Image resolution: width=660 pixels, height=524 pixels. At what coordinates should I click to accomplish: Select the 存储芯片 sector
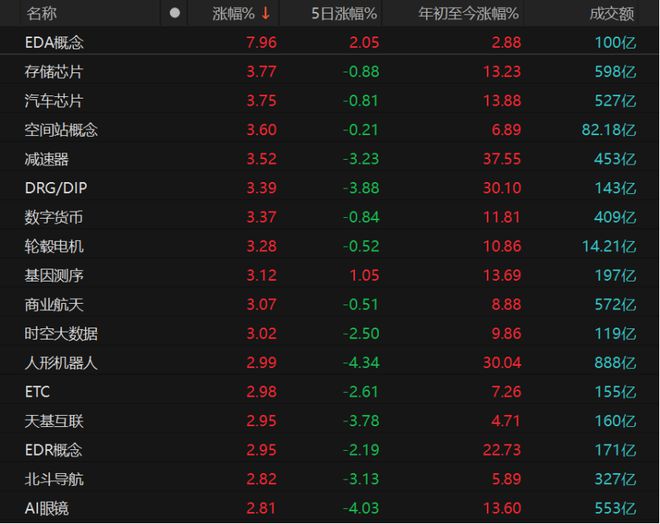54,72
